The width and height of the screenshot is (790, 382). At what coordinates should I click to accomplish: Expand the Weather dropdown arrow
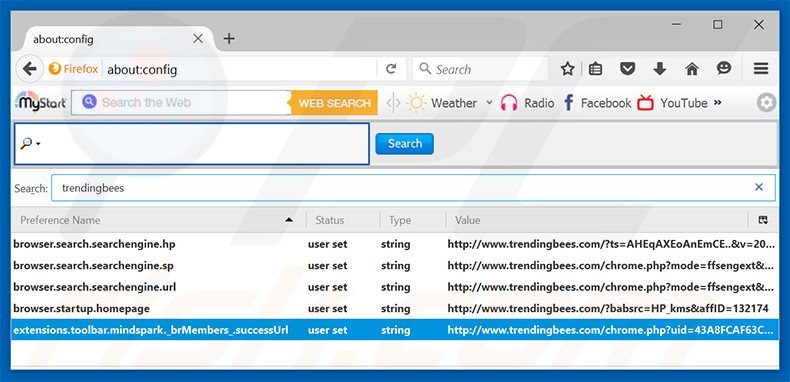(x=489, y=103)
